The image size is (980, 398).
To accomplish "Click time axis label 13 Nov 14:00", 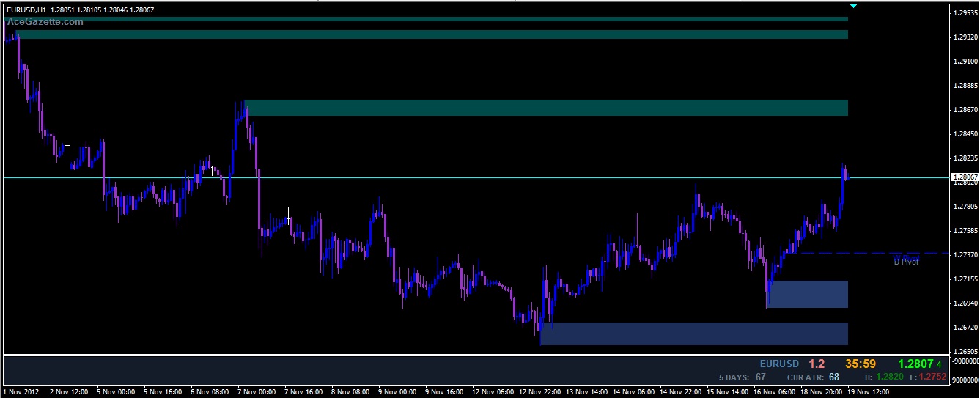I will click(586, 392).
